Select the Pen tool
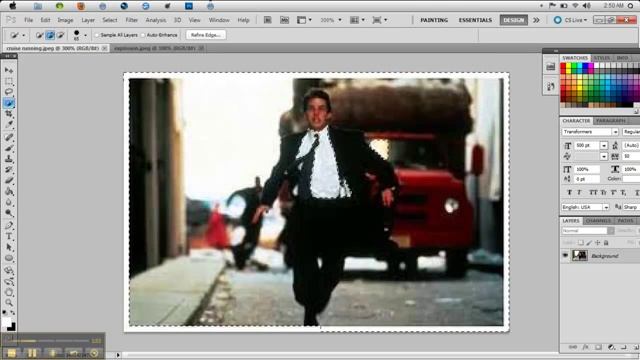Viewport: 640px width, 360px height. [x=9, y=226]
